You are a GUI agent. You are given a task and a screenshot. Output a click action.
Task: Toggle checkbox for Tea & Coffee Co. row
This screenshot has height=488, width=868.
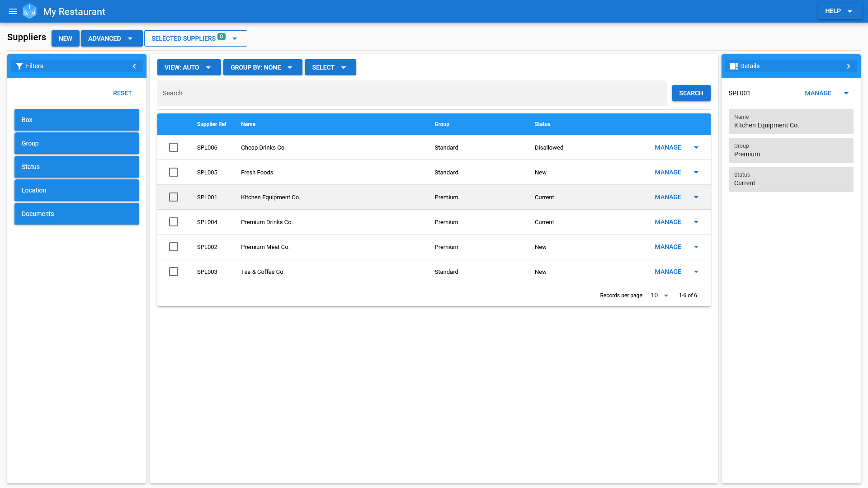pos(174,271)
